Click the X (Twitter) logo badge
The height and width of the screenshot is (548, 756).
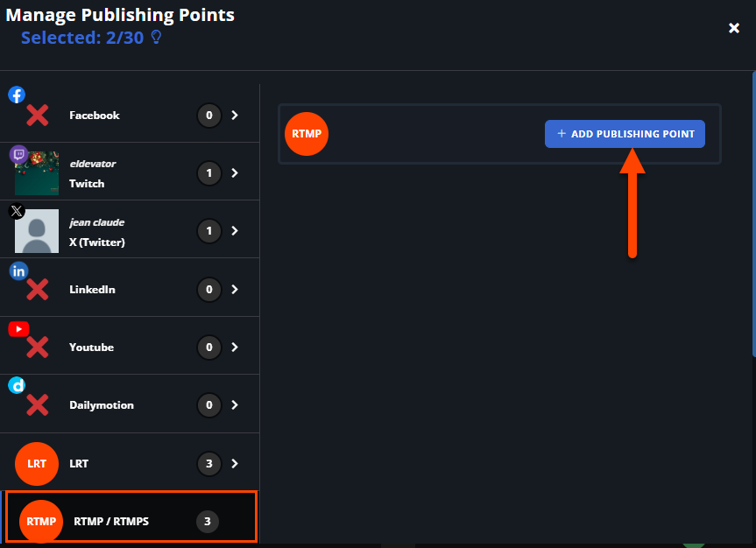pyautogui.click(x=17, y=211)
